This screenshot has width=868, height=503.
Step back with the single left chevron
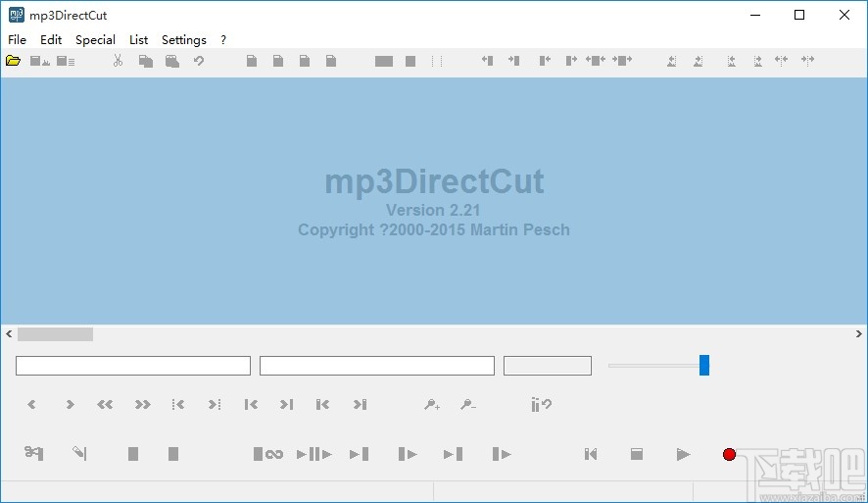[31, 404]
